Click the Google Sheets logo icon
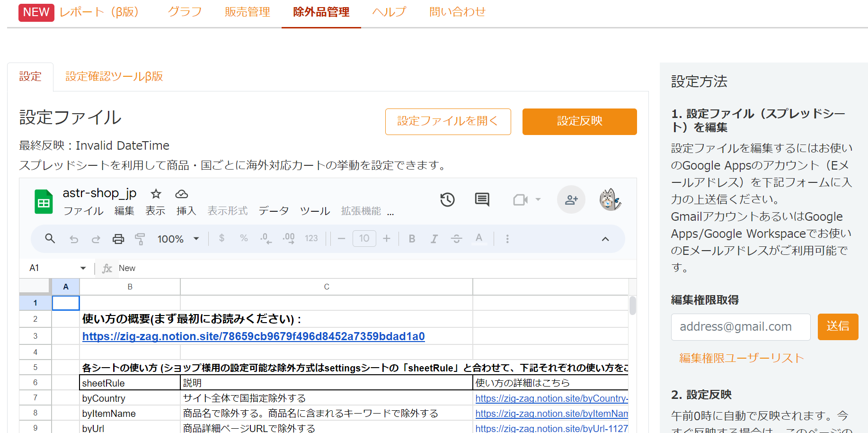 click(44, 202)
